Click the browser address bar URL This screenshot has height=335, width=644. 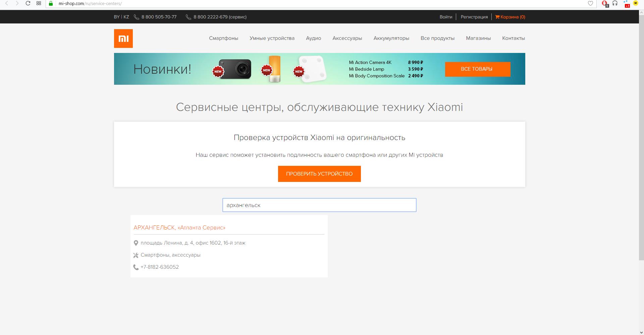click(x=90, y=3)
